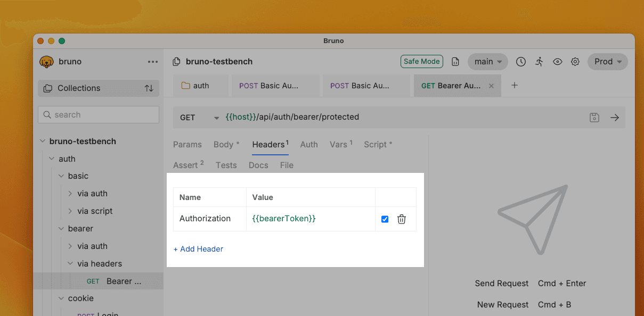Click the delete header trash icon
644x316 pixels.
(x=402, y=219)
